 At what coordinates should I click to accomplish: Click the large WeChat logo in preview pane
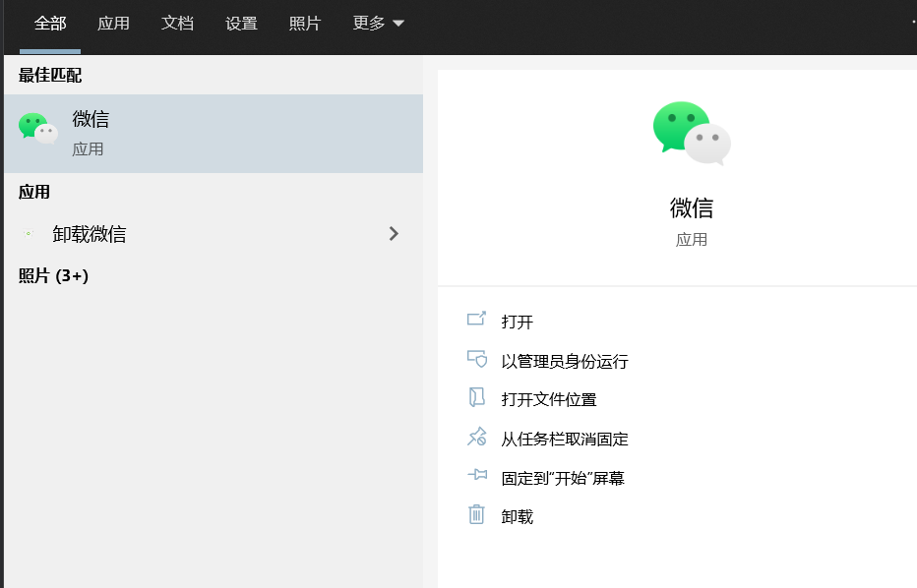[692, 134]
